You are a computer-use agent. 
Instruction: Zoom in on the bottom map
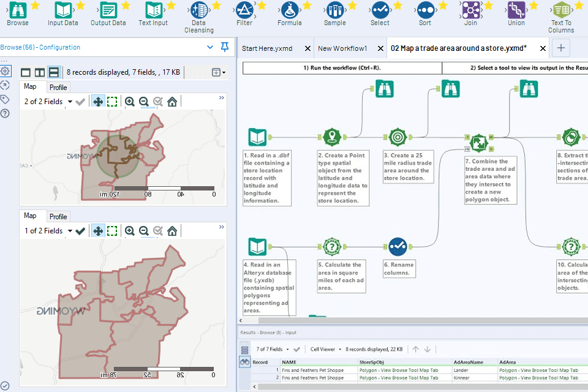tap(130, 231)
